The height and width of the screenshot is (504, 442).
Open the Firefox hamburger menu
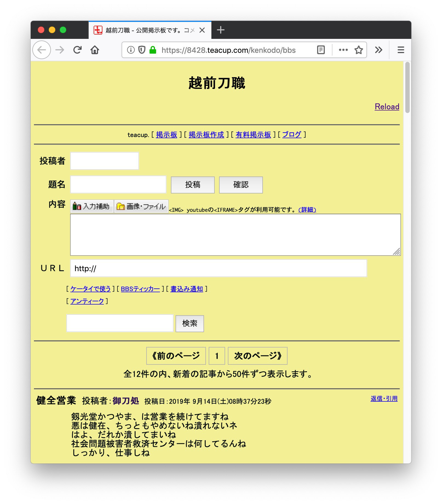tap(401, 50)
